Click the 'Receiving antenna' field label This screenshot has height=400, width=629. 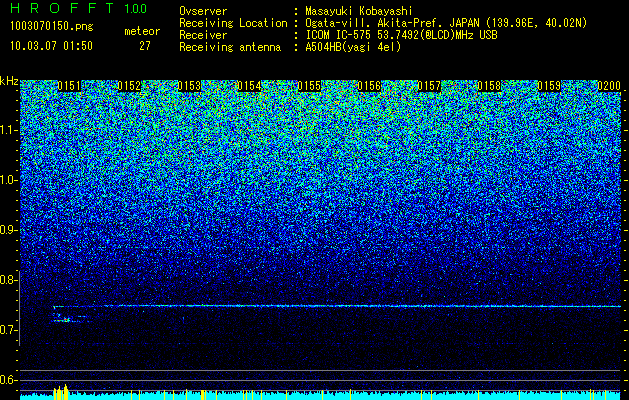coord(230,47)
